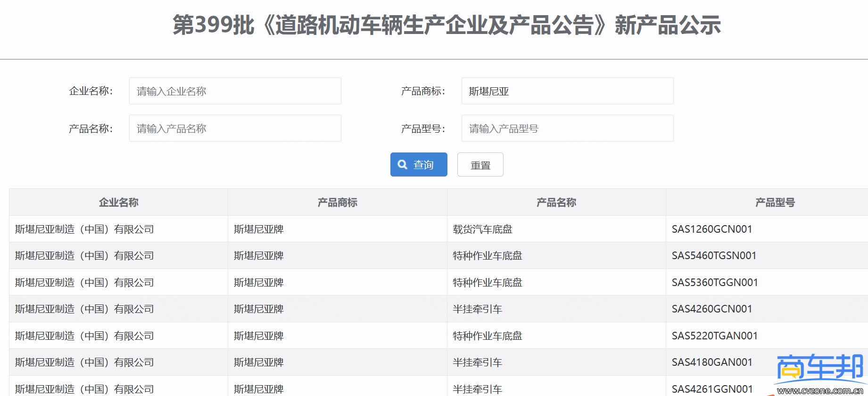Click the 商车邦 watermark logo
This screenshot has height=396, width=868.
[819, 371]
